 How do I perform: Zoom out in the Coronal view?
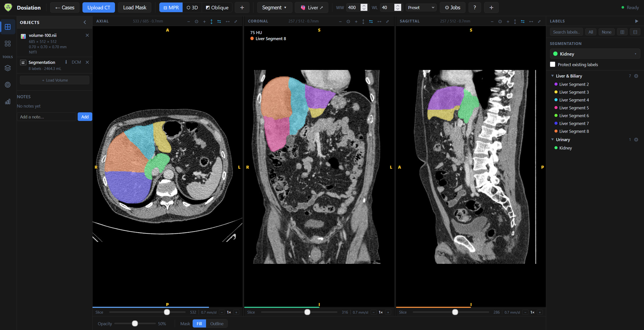(x=340, y=21)
